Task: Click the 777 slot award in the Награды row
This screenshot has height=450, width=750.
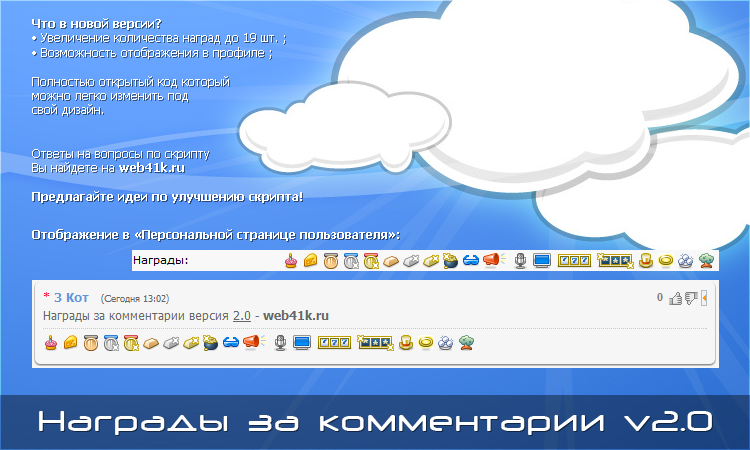Action: pyautogui.click(x=574, y=261)
